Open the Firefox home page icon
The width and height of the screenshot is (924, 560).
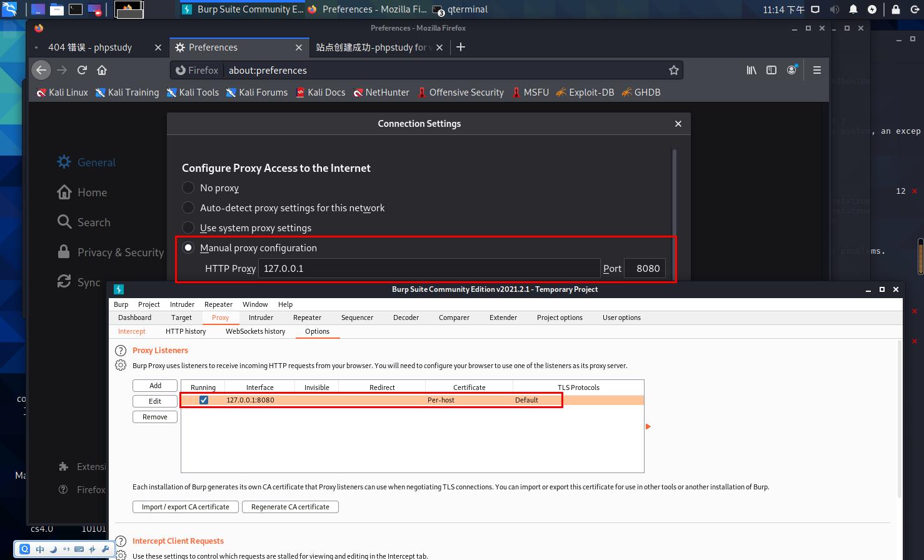point(102,70)
